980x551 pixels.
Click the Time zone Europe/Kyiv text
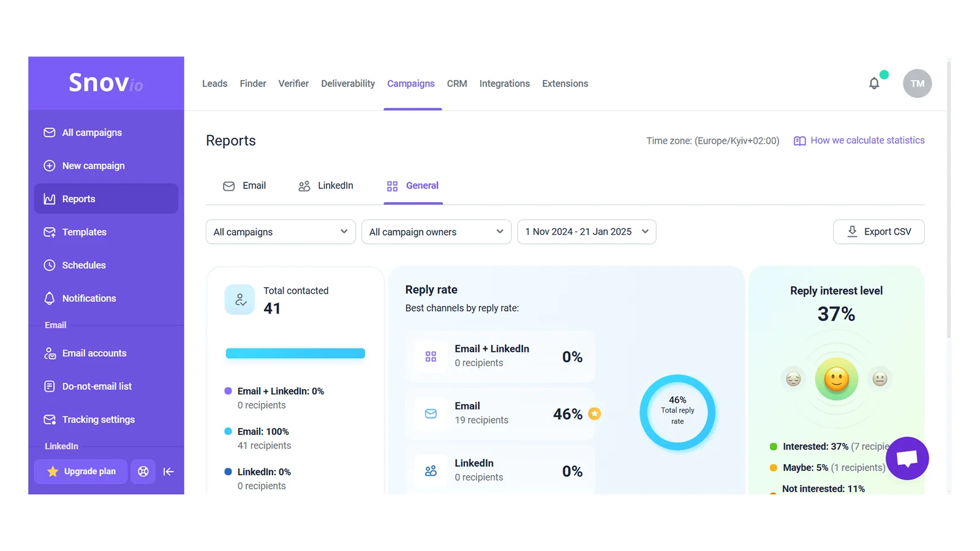click(x=712, y=141)
